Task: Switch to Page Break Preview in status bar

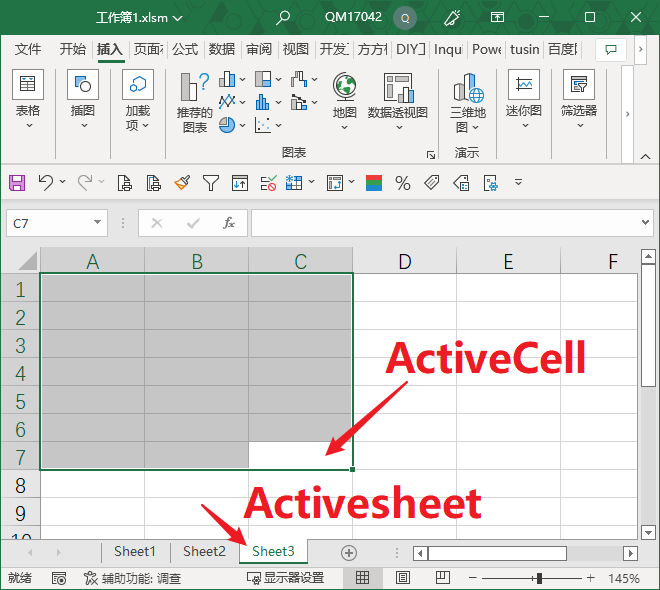Action: coord(443,578)
